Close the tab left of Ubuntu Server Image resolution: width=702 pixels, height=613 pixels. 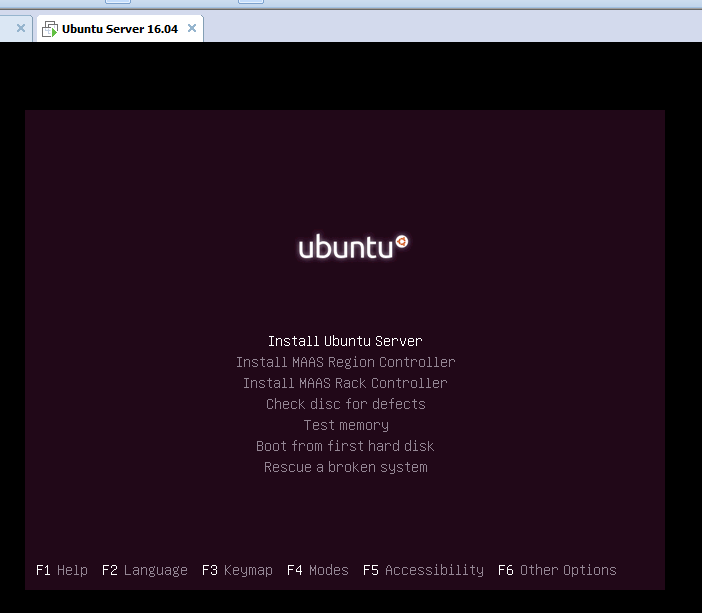[x=21, y=28]
